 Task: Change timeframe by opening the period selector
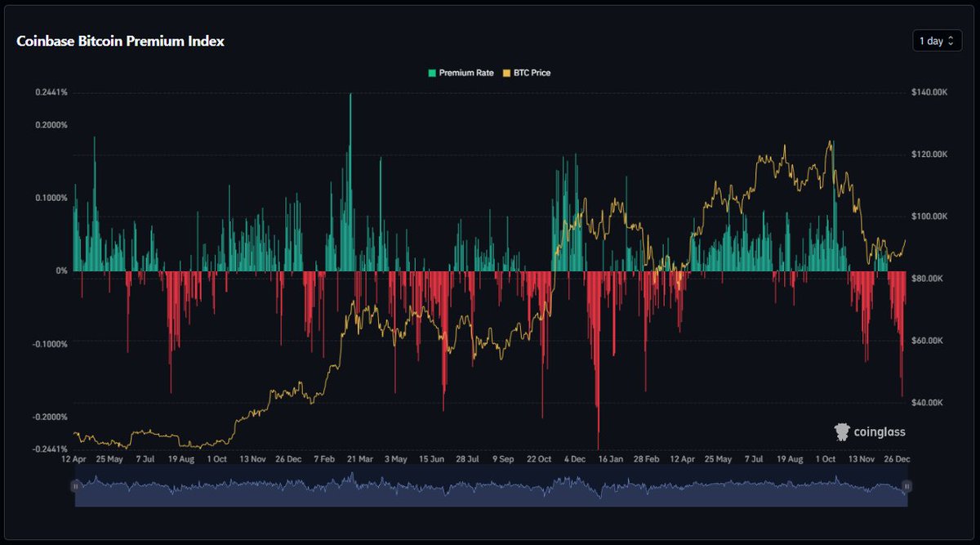936,40
